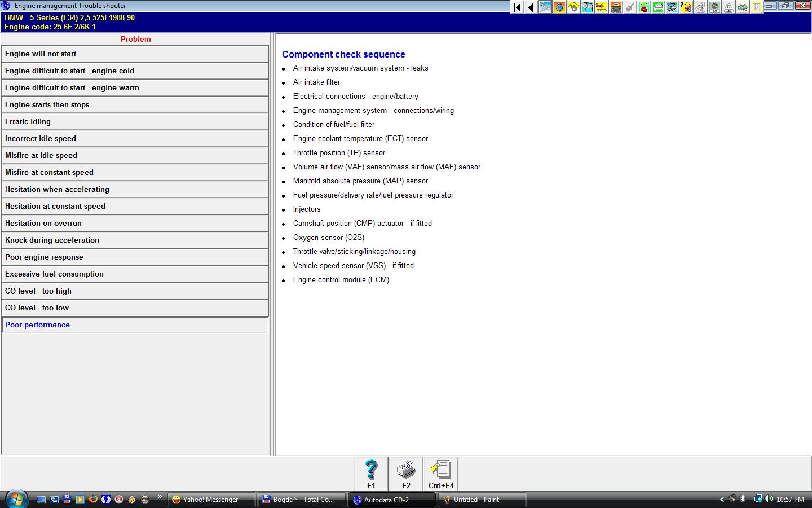Print the page with F2 printer icon

point(406,474)
